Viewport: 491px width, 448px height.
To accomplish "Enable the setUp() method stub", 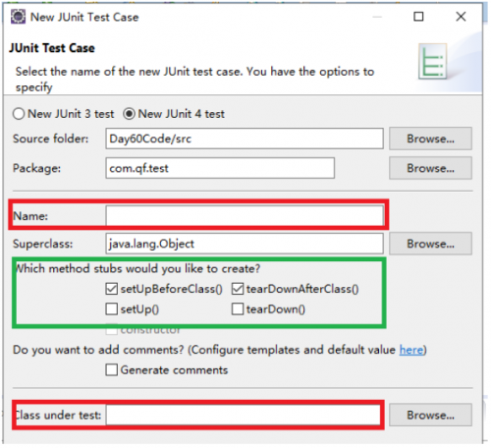I will click(x=112, y=308).
